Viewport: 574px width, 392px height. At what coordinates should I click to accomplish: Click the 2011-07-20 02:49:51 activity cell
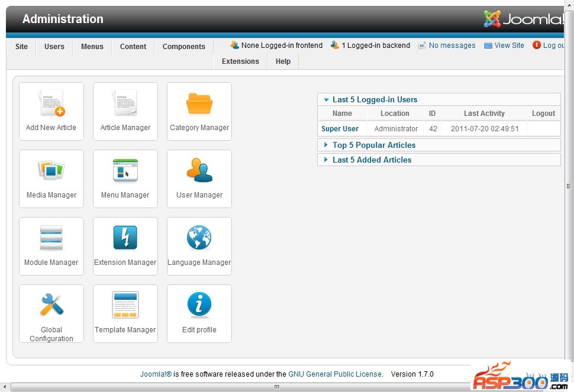pos(485,129)
